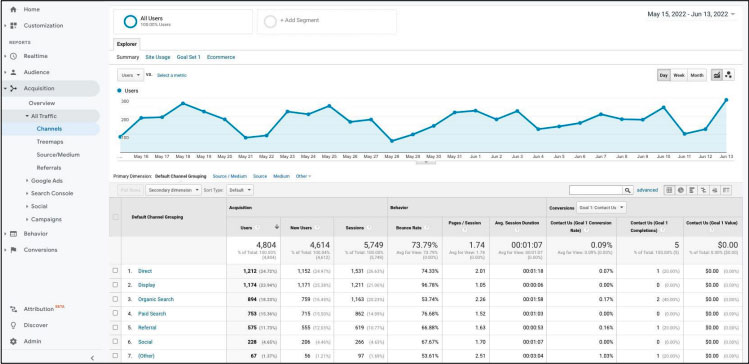This screenshot has width=749, height=364.
Task: Switch to the Ecommerce tab
Action: point(221,57)
